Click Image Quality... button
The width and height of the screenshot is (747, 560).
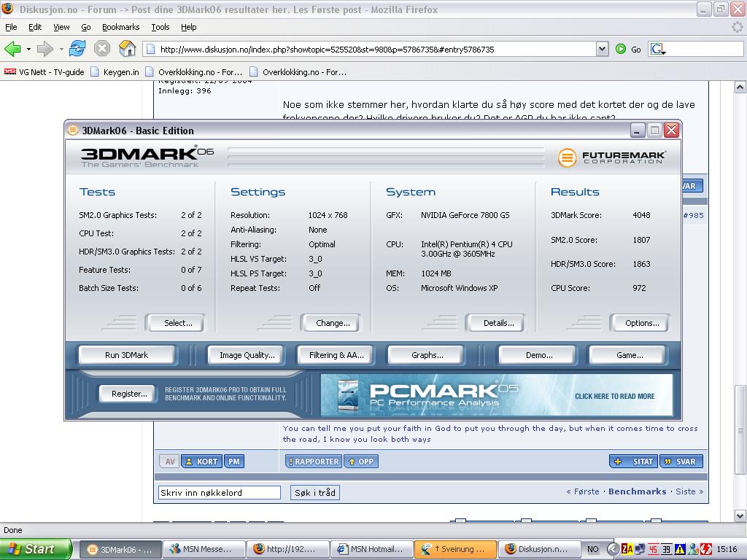click(247, 355)
